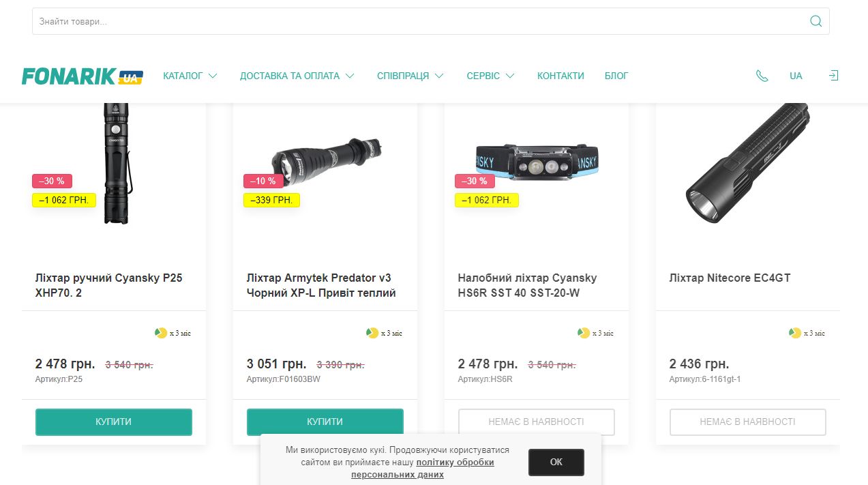Viewport: 868px width, 485px height.
Task: Click the search magnifier icon
Action: pos(815,21)
